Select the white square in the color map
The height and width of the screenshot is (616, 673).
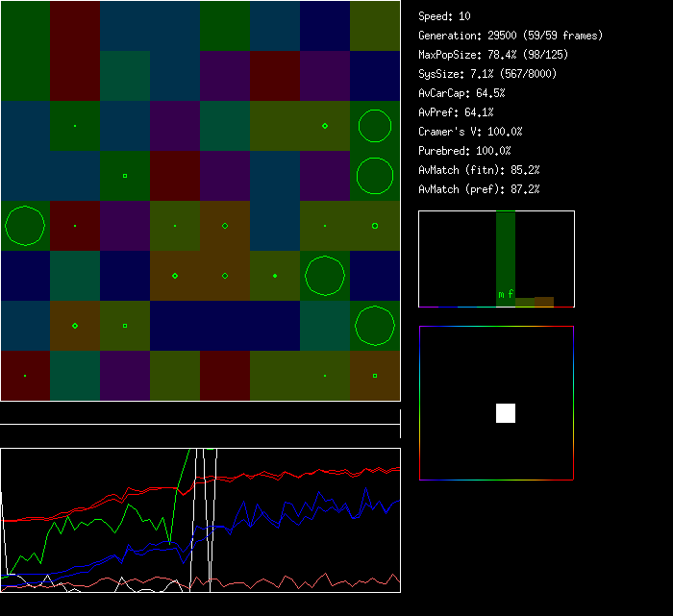506,413
